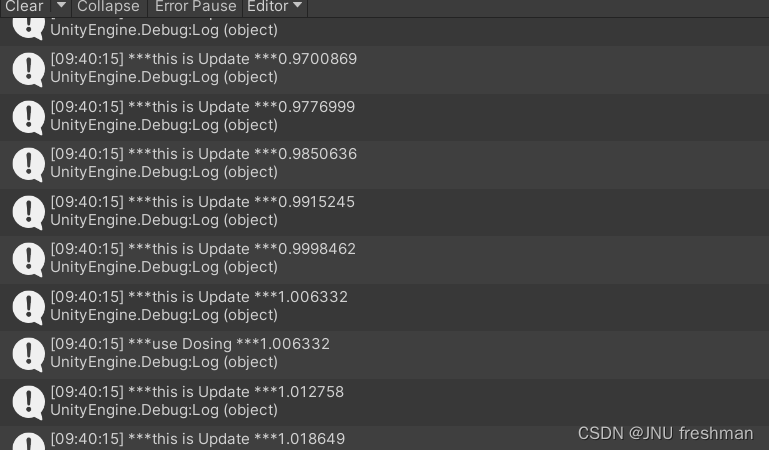The height and width of the screenshot is (450, 769).
Task: Select the partially hidden topmost log entry
Action: click(x=164, y=30)
